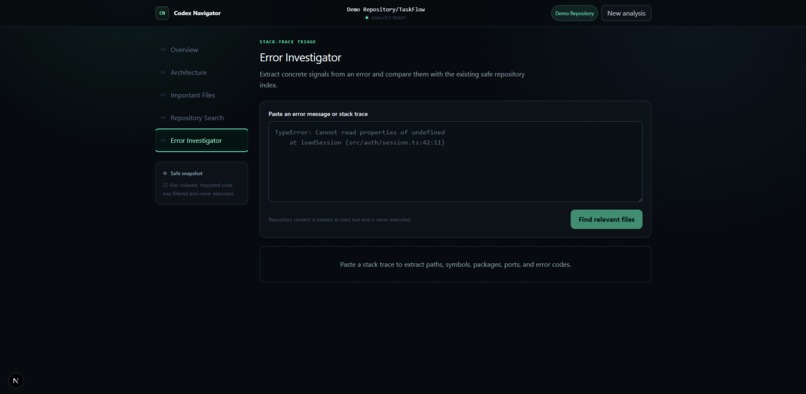Click the Demo Repository/TaskFlow title

tap(386, 9)
